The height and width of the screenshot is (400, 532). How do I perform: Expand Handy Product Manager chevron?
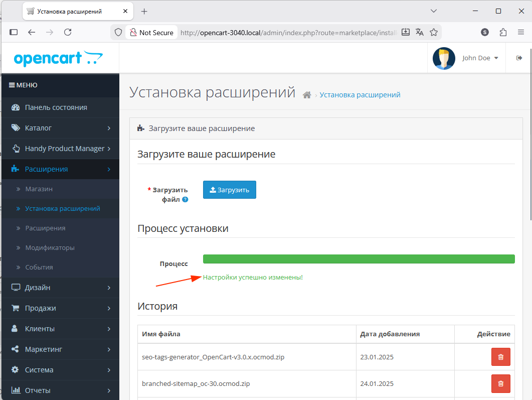coord(109,149)
